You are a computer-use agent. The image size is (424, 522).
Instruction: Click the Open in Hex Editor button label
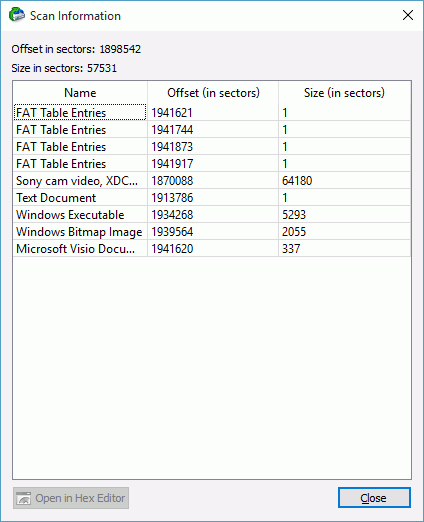click(x=80, y=498)
